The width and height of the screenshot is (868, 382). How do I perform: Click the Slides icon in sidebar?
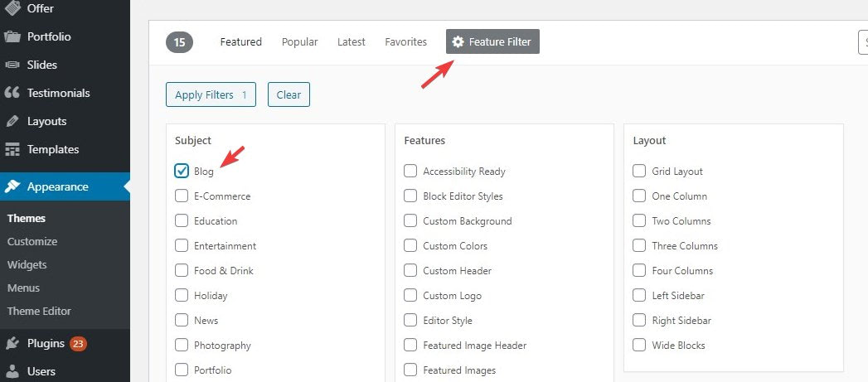coord(12,65)
